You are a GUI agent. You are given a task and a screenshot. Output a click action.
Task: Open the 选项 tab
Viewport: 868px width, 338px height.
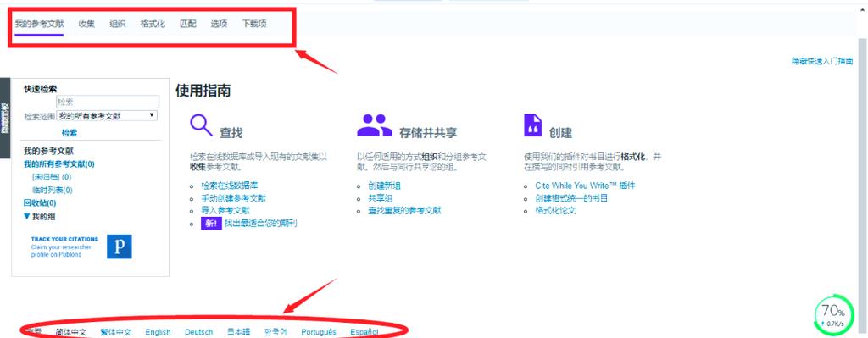click(219, 24)
